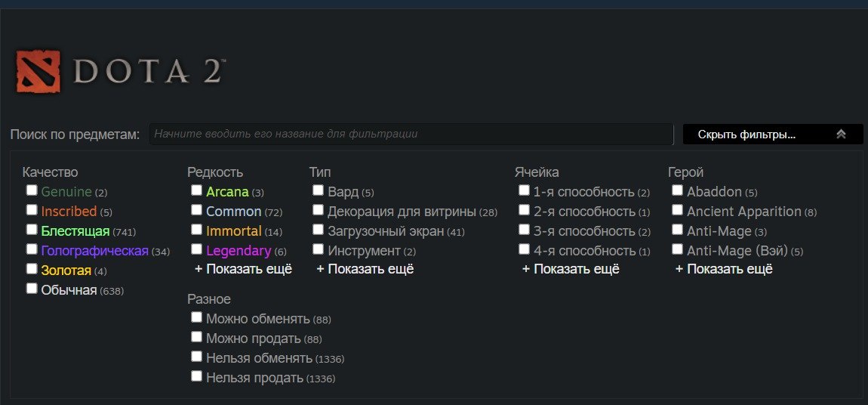Check the Genuine quality checkbox
Screen dimensions: 868x405
tap(32, 190)
